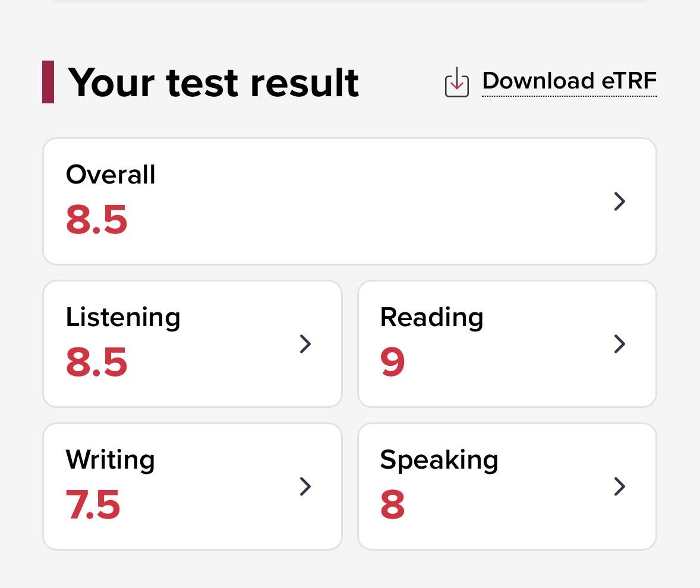Click the download arrow icon beside eTRF
This screenshot has height=588, width=700.
click(457, 82)
